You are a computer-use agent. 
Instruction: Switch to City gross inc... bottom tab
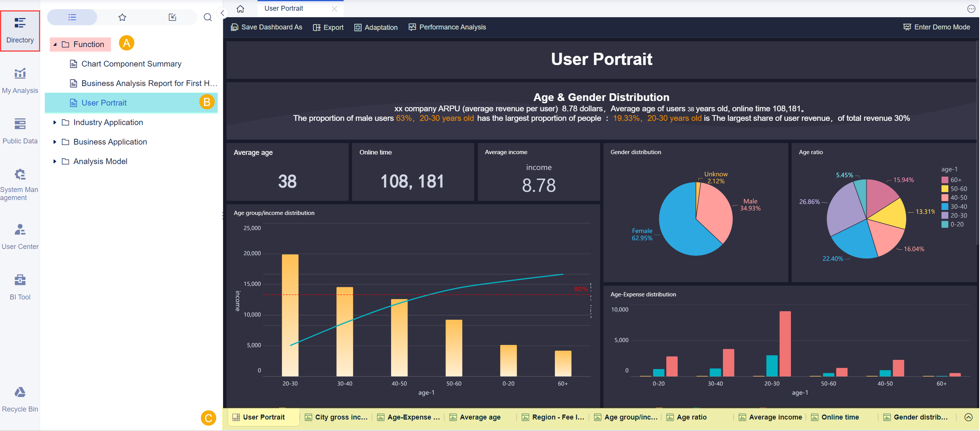336,417
